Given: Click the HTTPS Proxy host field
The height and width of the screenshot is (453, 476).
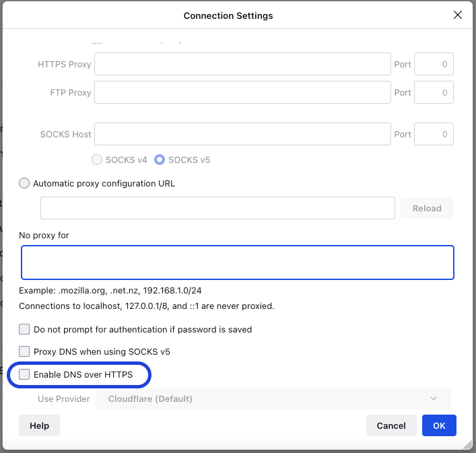Looking at the screenshot, I should click(242, 64).
